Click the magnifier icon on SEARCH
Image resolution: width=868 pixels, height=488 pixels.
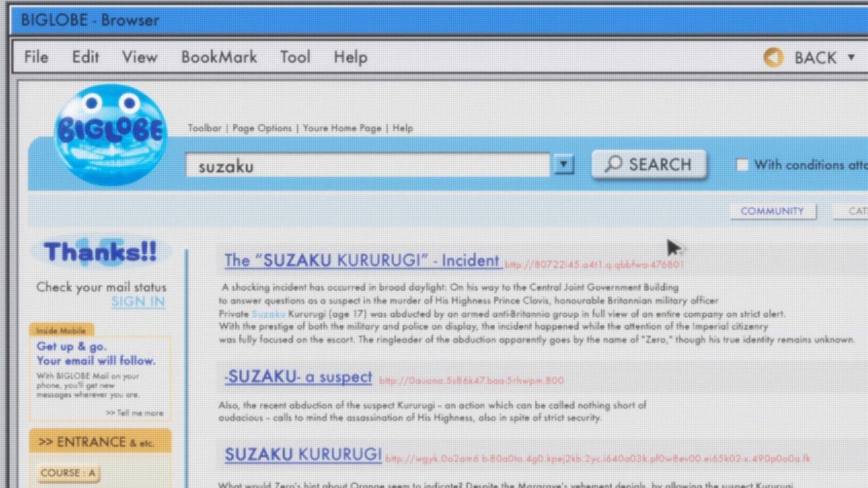[613, 164]
